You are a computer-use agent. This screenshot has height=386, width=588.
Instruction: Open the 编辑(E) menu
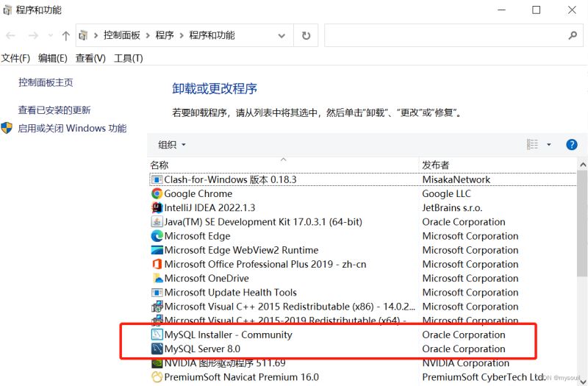coord(53,59)
